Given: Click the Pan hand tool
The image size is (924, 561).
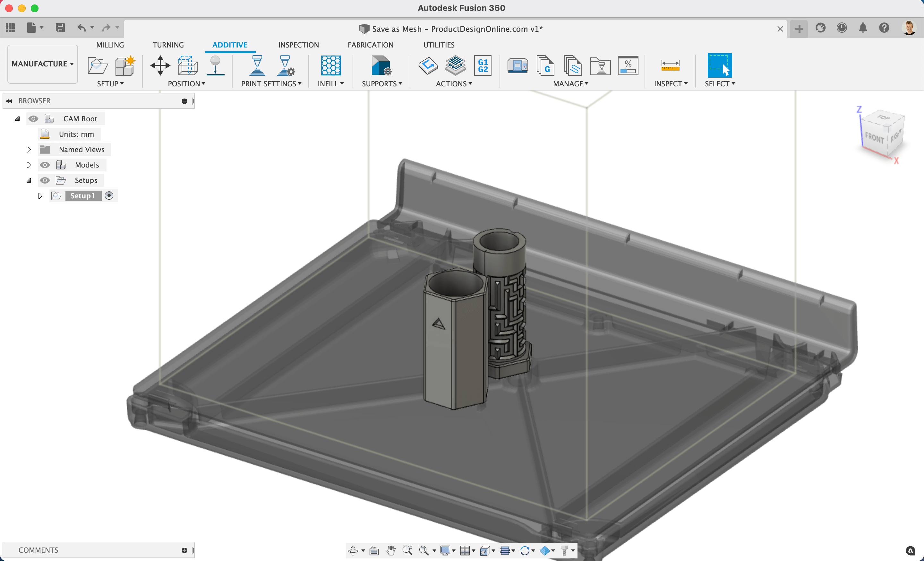Looking at the screenshot, I should coord(391,550).
